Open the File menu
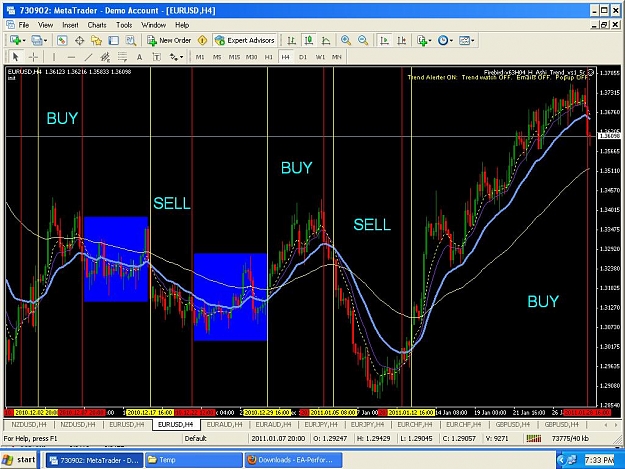The width and height of the screenshot is (625, 469). click(x=24, y=25)
